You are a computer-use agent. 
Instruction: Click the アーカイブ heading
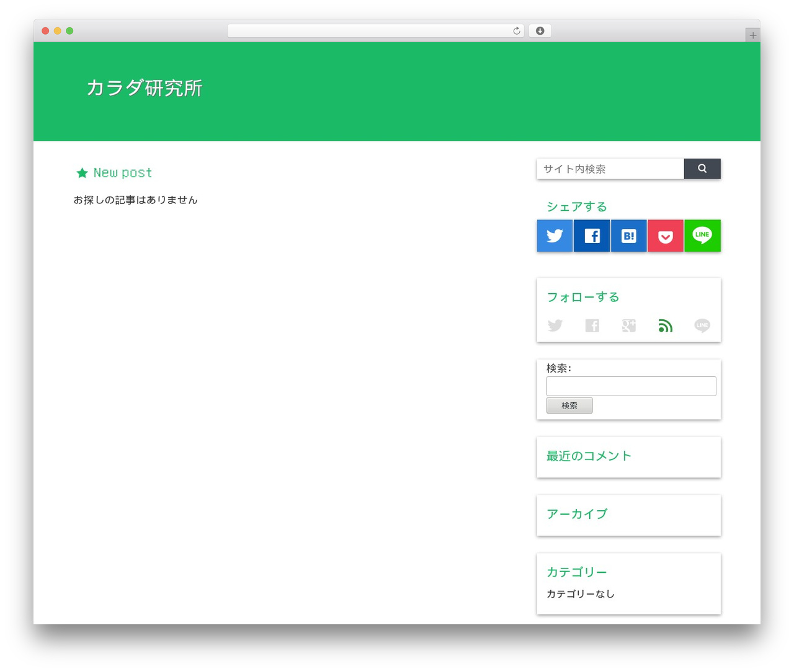point(577,514)
